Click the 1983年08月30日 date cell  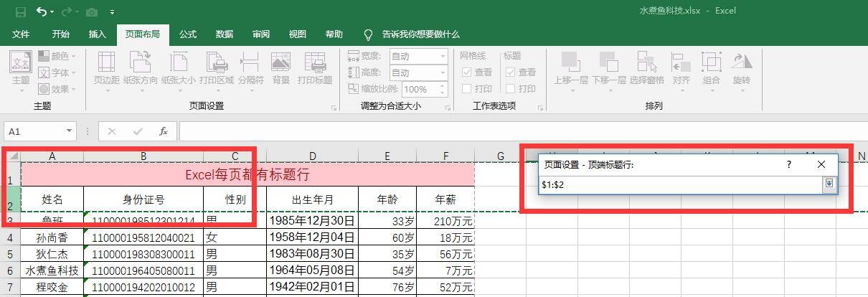pyautogui.click(x=313, y=254)
